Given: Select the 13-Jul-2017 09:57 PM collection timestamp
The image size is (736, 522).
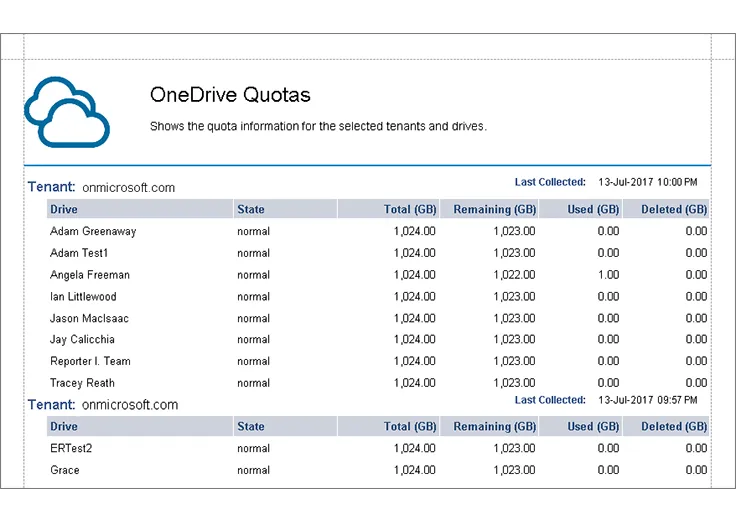Looking at the screenshot, I should click(x=648, y=400).
